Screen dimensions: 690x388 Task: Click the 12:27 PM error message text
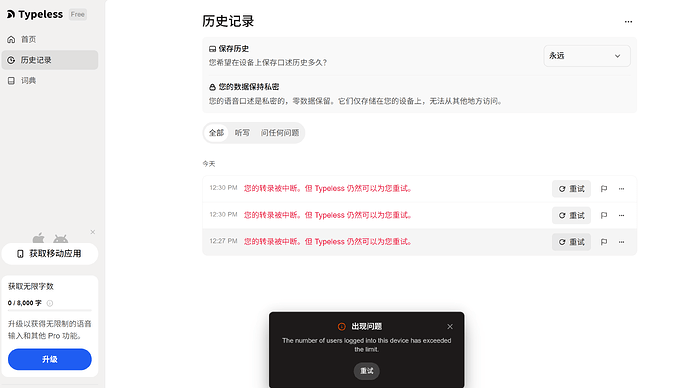[x=329, y=242]
